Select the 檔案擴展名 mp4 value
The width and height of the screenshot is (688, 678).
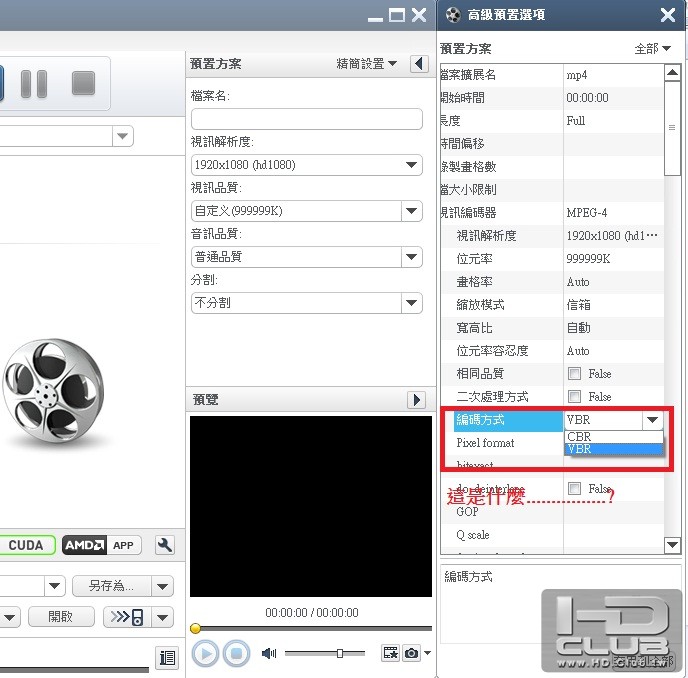(x=613, y=75)
